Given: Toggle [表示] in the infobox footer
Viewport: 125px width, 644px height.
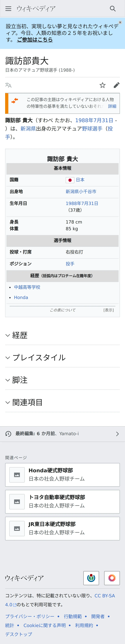Looking at the screenshot, I should pos(108,310).
